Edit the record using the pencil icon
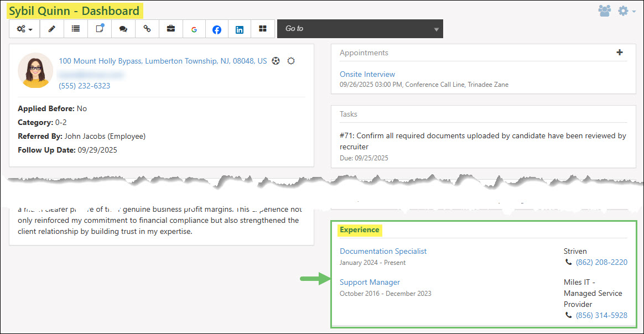 pos(51,29)
